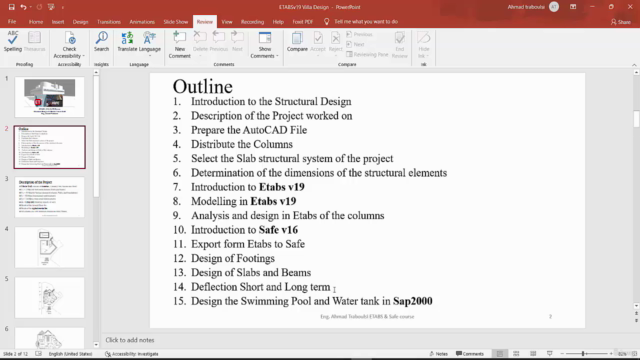Toggle the Notes pane from status bar
640x360 pixels.
click(438, 354)
